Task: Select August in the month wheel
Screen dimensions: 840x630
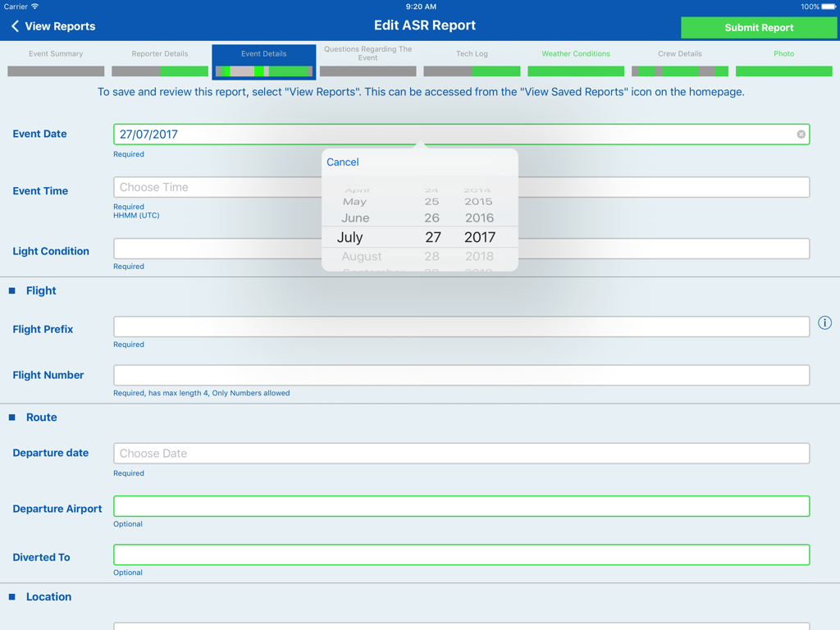Action: pyautogui.click(x=362, y=257)
